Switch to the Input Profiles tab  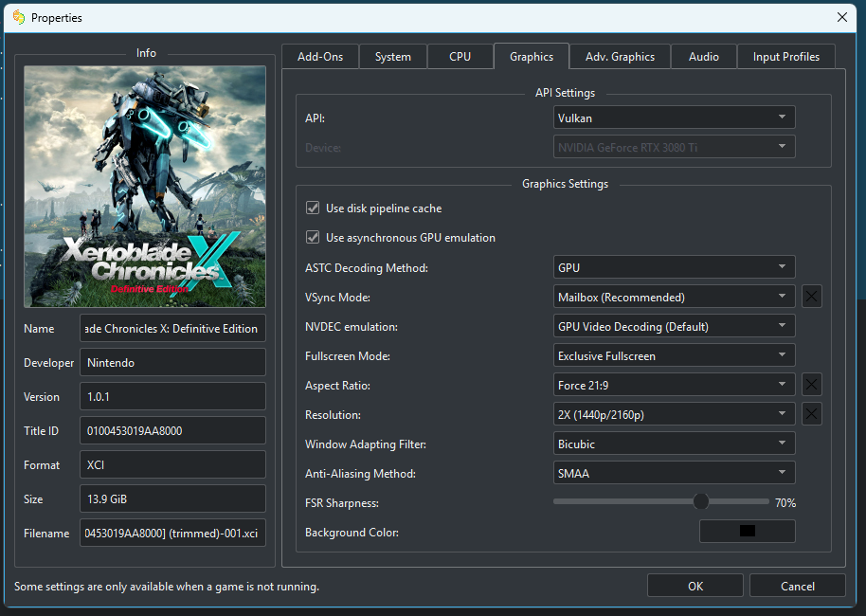(x=785, y=56)
